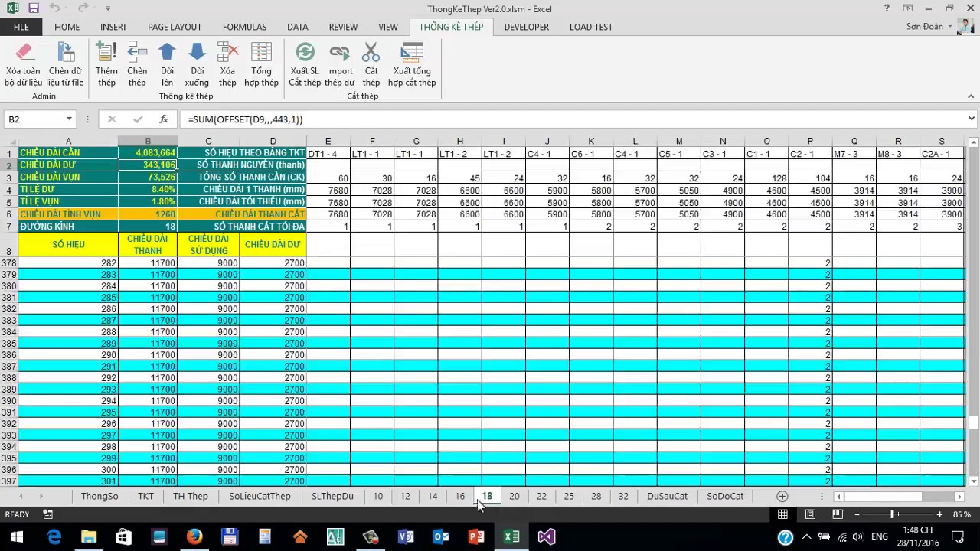Select cell CHIỀU DÀI TÍNH VỤN
980x551 pixels.
pos(68,214)
